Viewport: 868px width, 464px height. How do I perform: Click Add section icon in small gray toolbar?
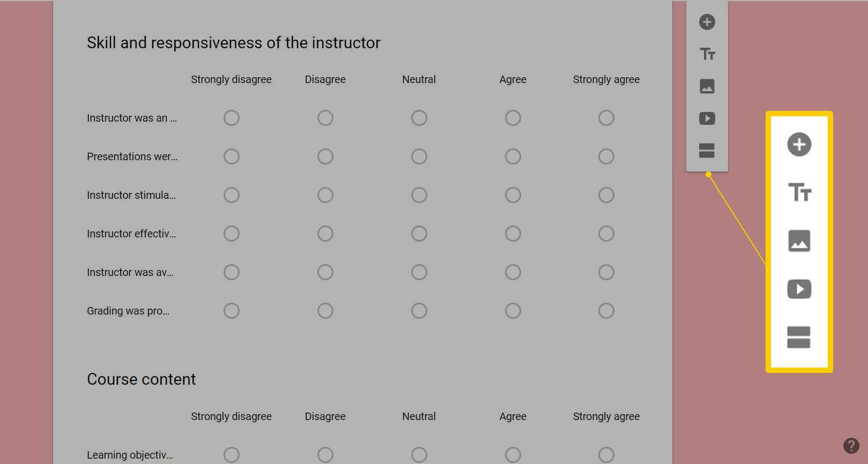click(x=707, y=151)
